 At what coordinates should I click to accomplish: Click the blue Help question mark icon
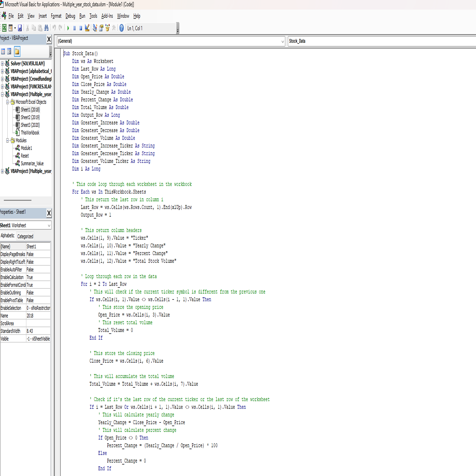coord(122,28)
